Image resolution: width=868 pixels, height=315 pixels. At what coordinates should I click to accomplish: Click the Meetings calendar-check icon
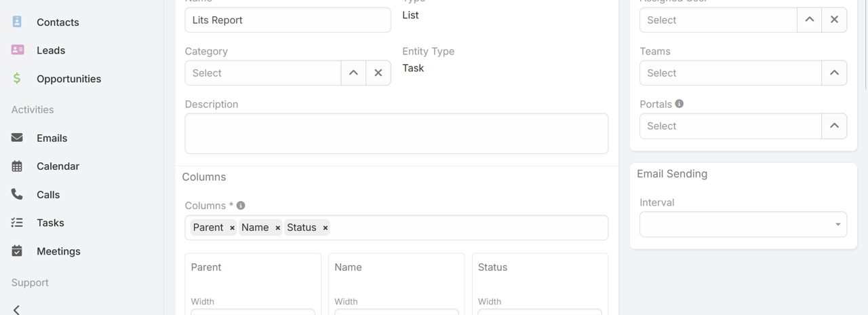(x=17, y=251)
